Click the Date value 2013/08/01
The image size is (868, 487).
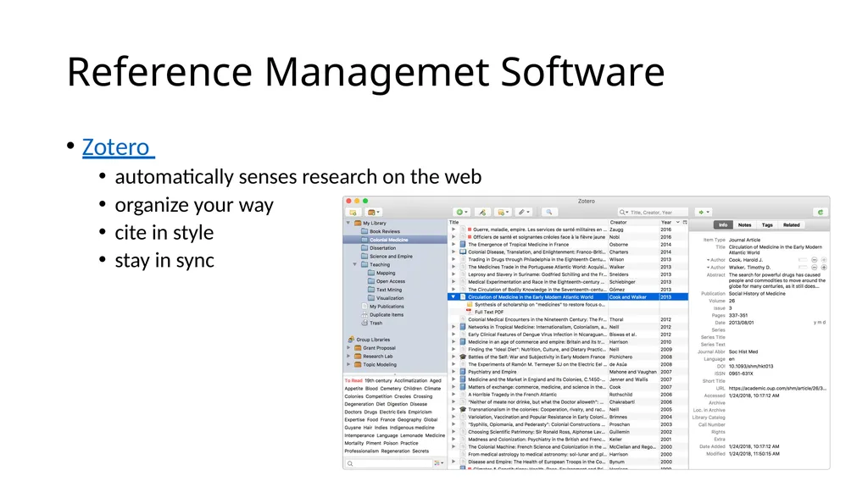(x=741, y=323)
